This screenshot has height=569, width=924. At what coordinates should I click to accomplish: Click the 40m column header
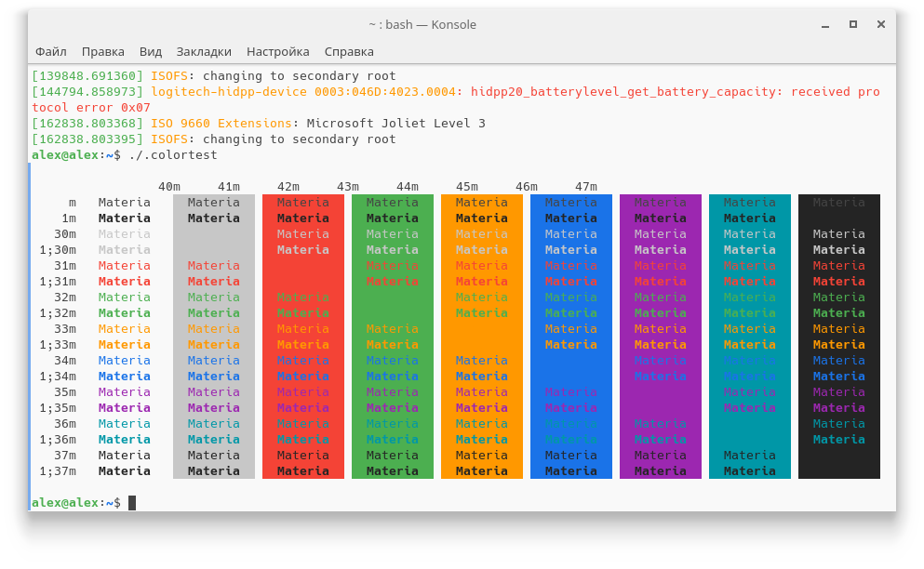pyautogui.click(x=169, y=187)
